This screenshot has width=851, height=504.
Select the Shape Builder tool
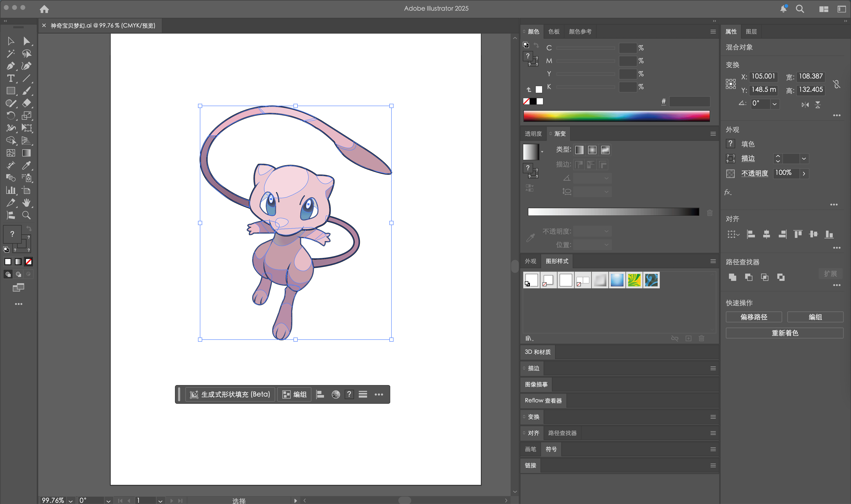pyautogui.click(x=11, y=141)
